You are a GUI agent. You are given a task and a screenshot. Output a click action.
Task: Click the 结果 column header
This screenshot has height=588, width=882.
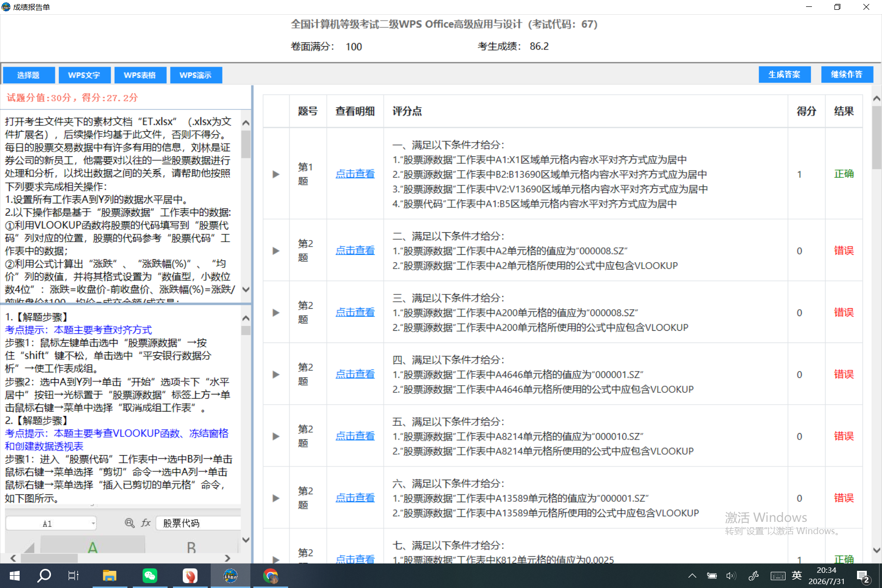coord(844,111)
